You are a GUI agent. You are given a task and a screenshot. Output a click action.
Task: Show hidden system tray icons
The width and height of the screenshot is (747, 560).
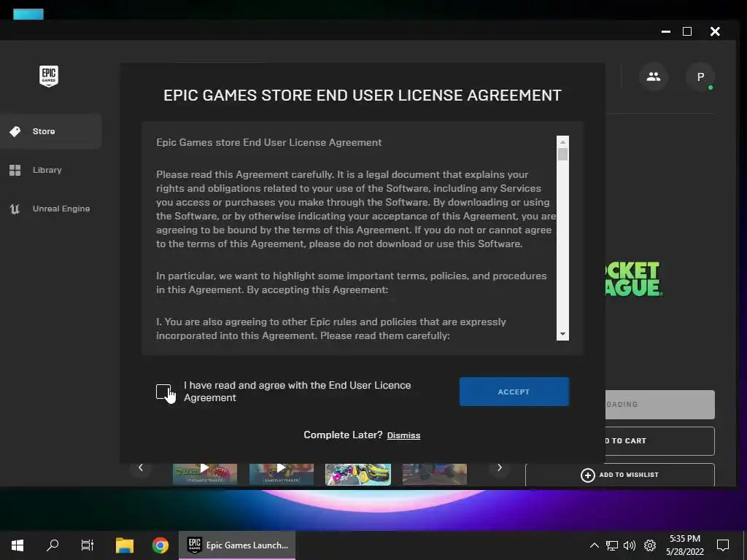[x=594, y=545]
